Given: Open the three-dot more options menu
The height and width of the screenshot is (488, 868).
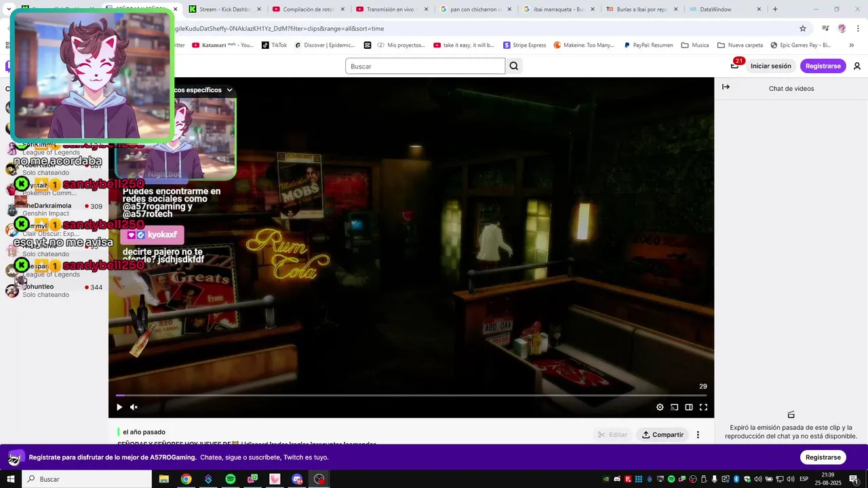Looking at the screenshot, I should [x=698, y=434].
